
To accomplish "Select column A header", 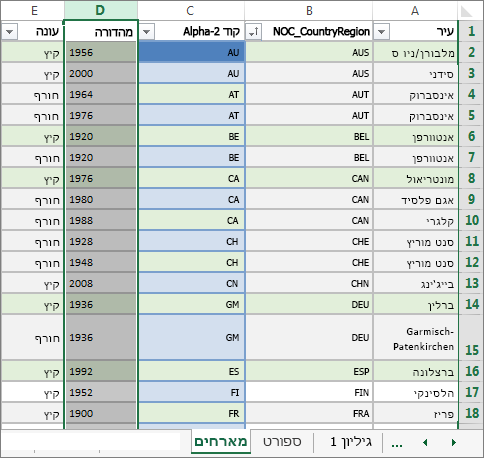I will 415,11.
